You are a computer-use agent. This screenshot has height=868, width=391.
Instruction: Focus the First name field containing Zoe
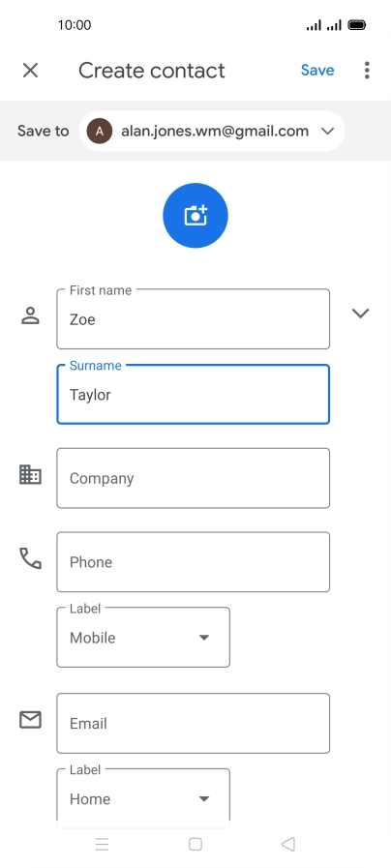(194, 319)
